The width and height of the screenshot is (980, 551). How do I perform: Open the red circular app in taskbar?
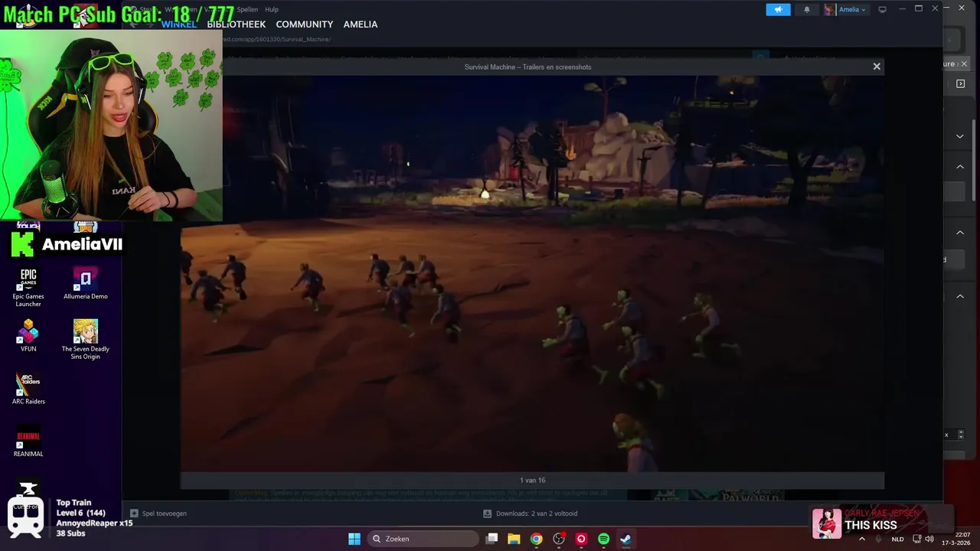[581, 539]
